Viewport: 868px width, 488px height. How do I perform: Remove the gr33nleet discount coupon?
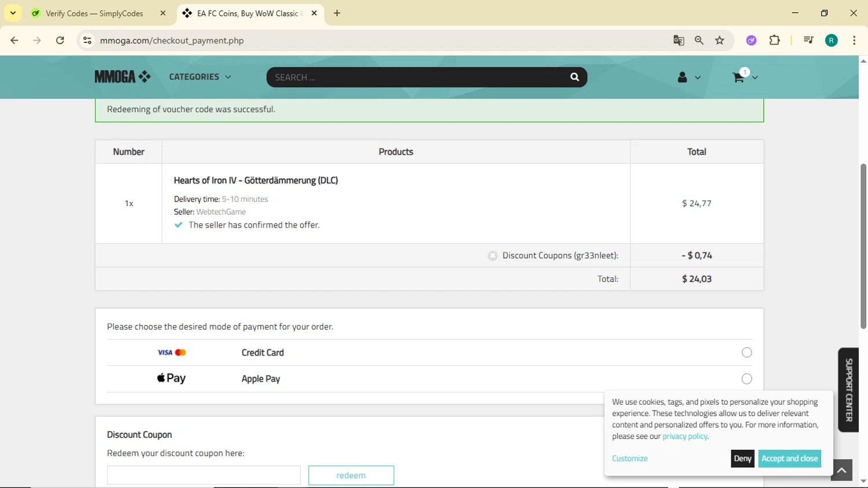tap(492, 255)
